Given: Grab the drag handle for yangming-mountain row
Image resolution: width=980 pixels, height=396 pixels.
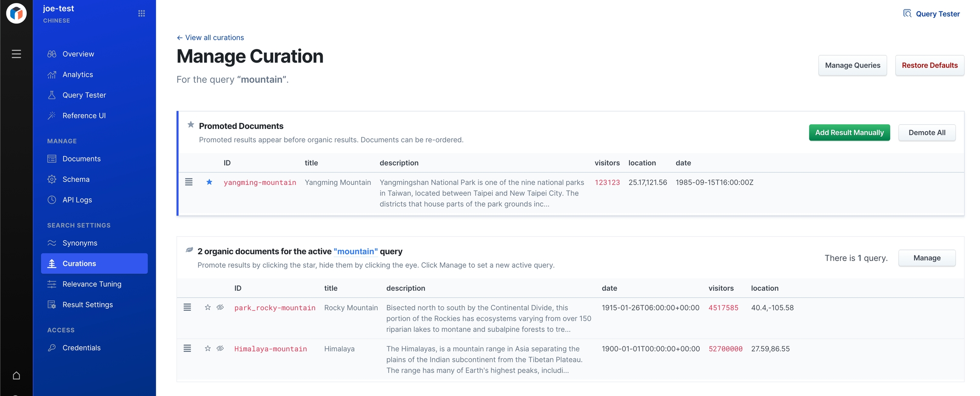Looking at the screenshot, I should [x=189, y=182].
